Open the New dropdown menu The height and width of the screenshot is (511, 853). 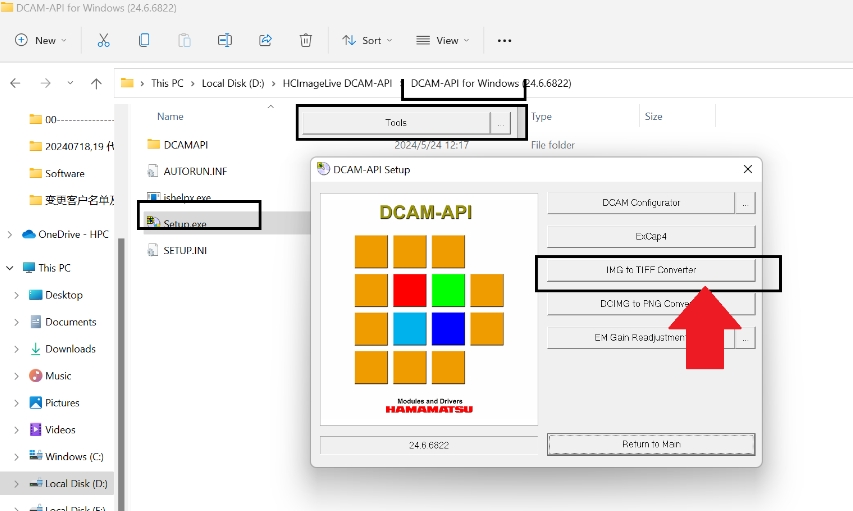[x=41, y=40]
